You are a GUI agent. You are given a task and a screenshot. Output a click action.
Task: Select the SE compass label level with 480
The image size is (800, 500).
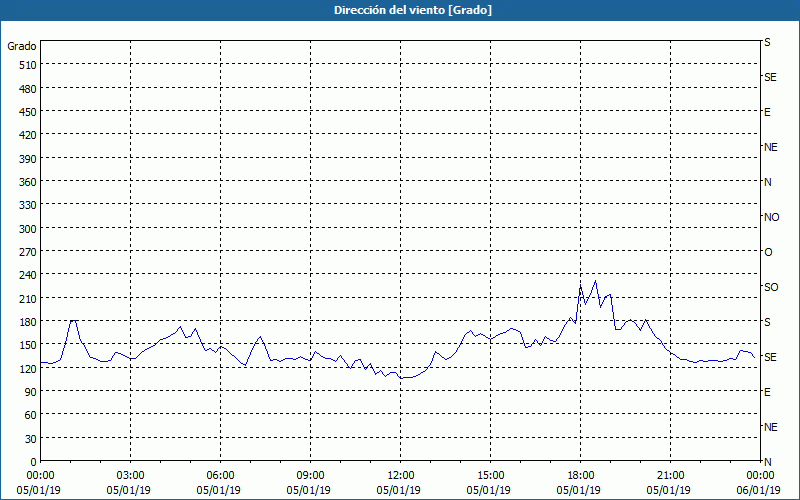pyautogui.click(x=770, y=78)
